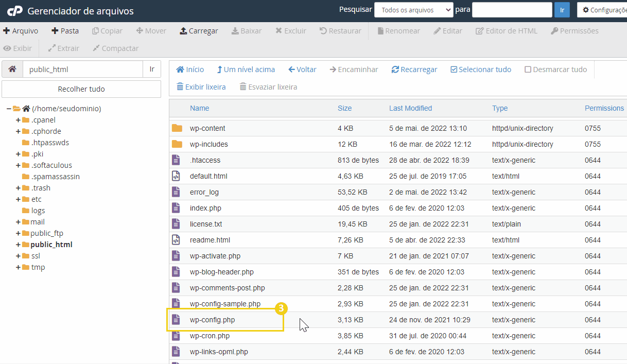This screenshot has height=364, width=627.
Task: Select the logs folder in tree
Action: point(38,211)
